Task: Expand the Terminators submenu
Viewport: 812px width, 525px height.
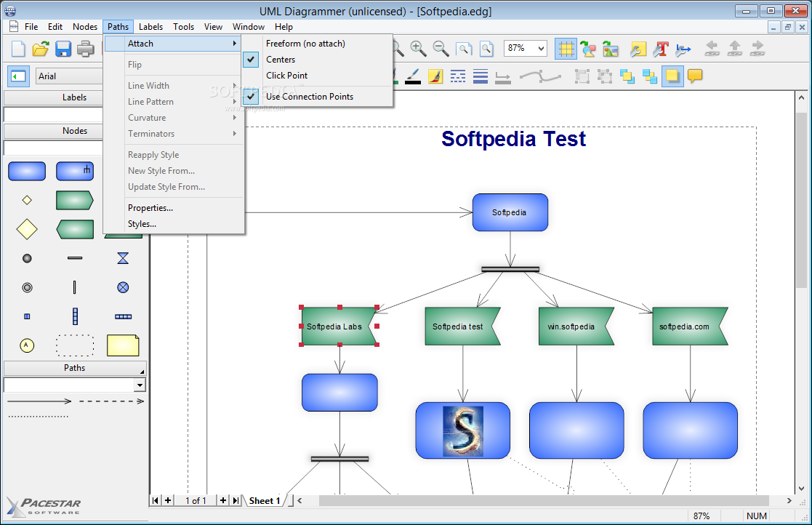Action: point(174,134)
